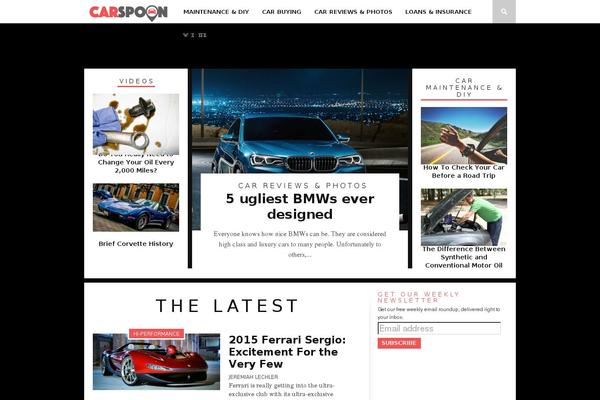600x400 pixels.
Task: Open the road trip hand thumbnail
Action: coord(464,136)
